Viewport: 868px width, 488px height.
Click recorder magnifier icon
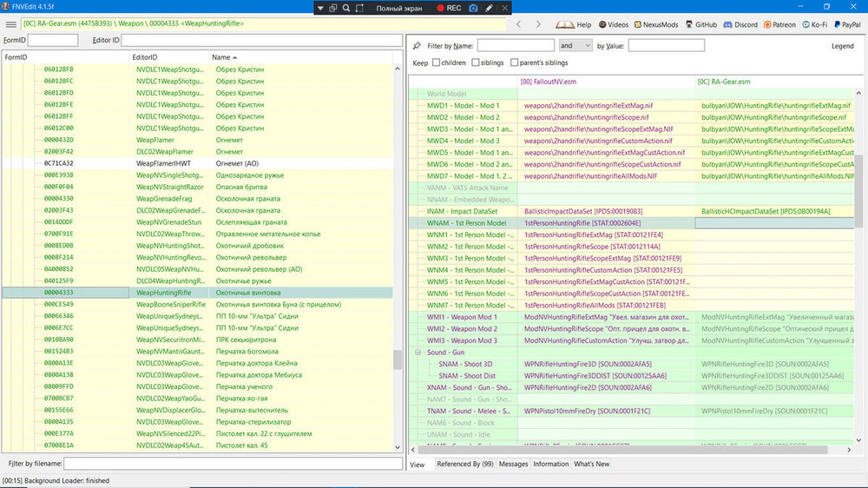(346, 9)
